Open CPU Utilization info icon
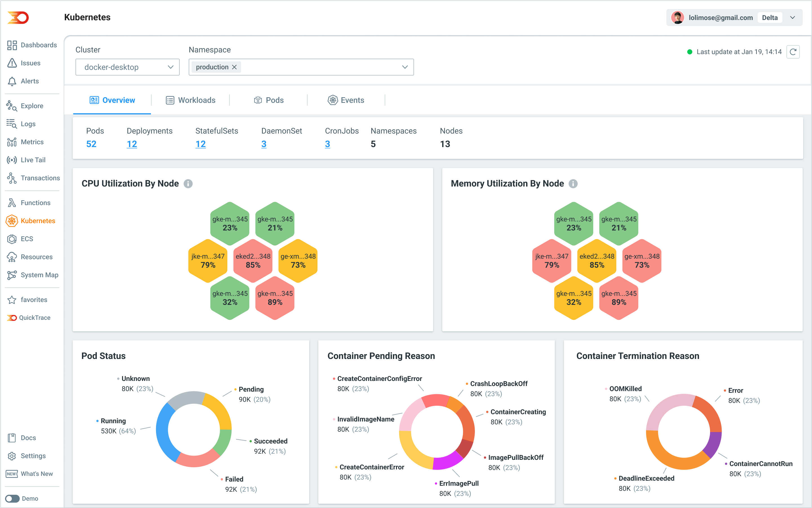Viewport: 812px width, 508px height. point(188,184)
